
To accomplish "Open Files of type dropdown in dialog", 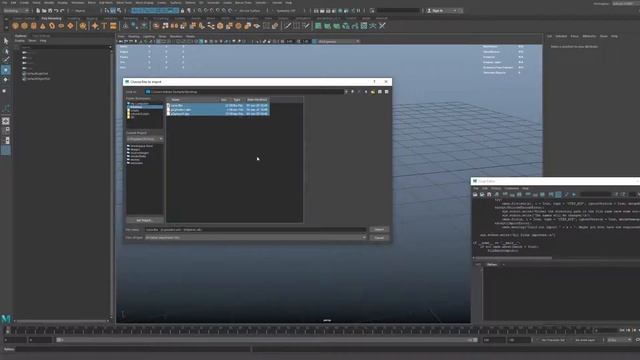I will (x=256, y=238).
